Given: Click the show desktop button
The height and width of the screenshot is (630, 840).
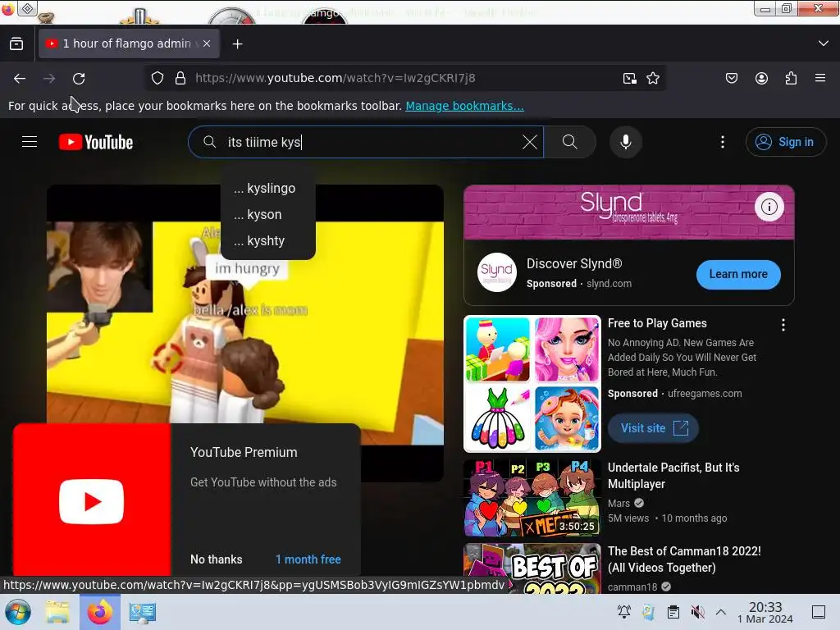Looking at the screenshot, I should [819, 612].
